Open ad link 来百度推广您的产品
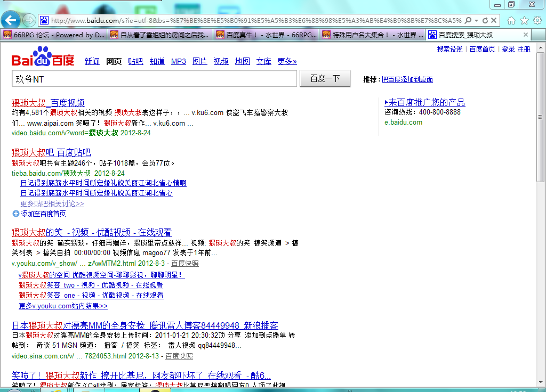546x392 pixels. (425, 102)
